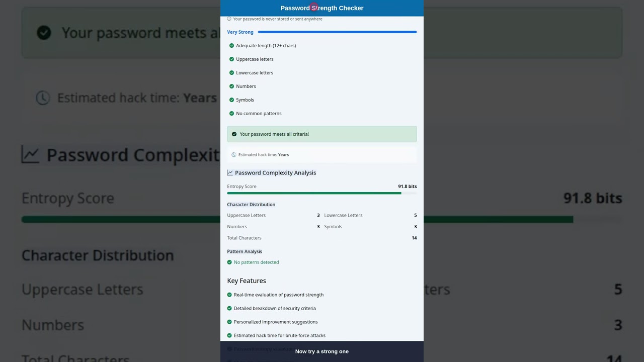Click the check icon beside Symbols criterion
Image resolution: width=644 pixels, height=362 pixels.
point(231,100)
